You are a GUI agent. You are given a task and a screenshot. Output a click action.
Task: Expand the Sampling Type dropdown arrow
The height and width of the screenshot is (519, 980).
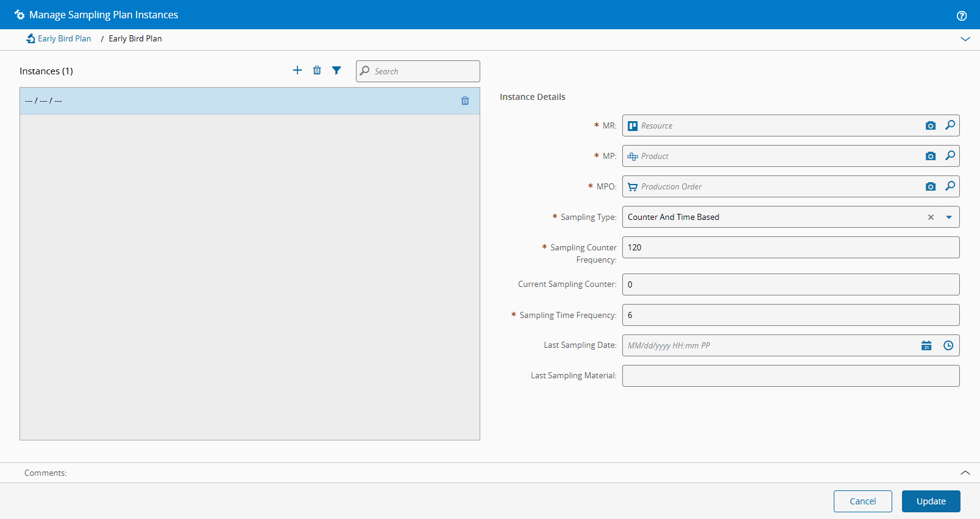coord(949,217)
